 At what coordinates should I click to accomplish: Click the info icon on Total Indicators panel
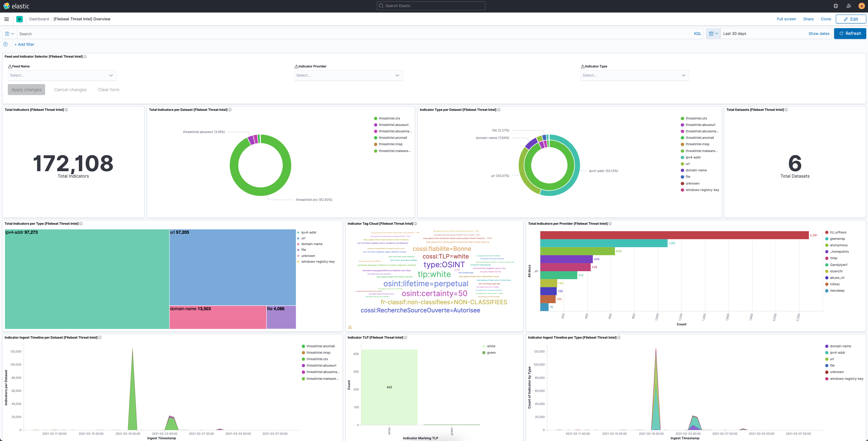pos(66,109)
